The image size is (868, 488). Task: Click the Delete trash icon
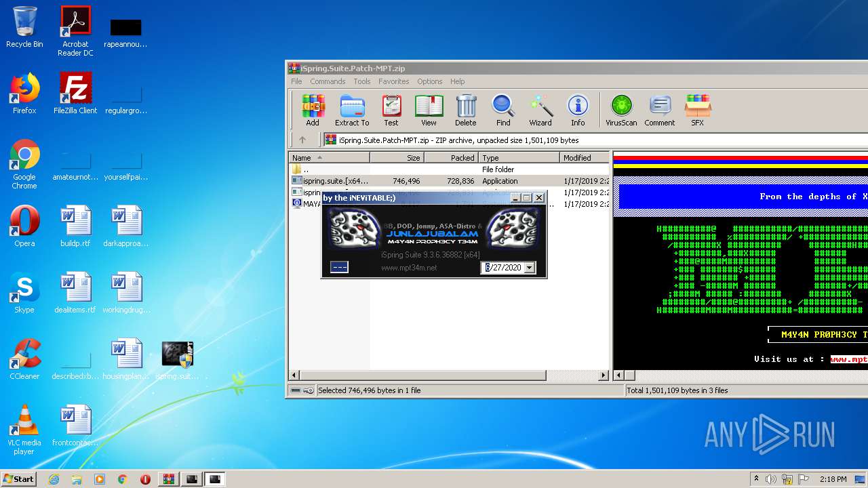tap(466, 110)
